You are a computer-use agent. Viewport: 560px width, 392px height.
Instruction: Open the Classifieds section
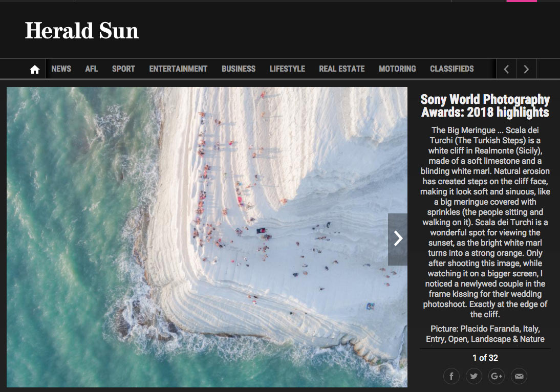point(452,69)
